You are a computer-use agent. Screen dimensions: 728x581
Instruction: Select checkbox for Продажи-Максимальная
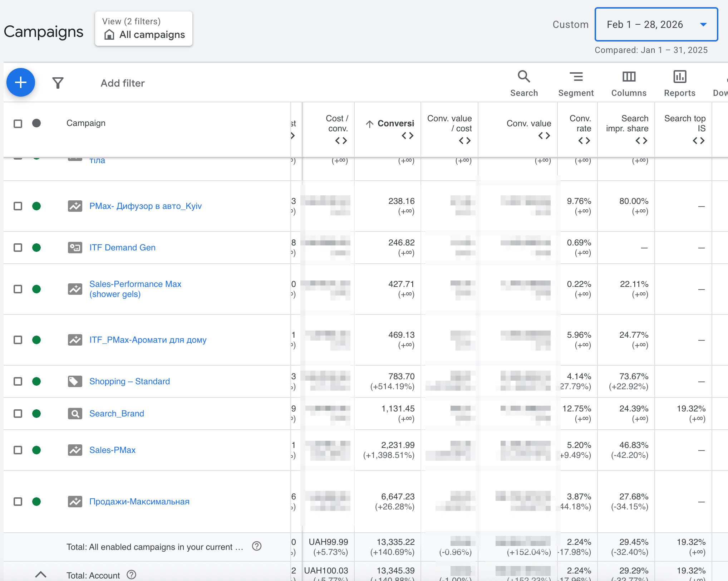18,502
